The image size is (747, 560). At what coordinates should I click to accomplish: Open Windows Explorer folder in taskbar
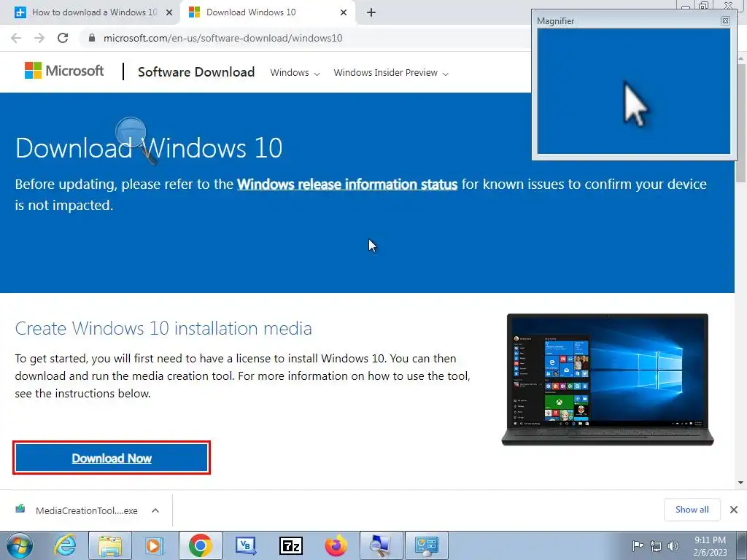(x=110, y=545)
